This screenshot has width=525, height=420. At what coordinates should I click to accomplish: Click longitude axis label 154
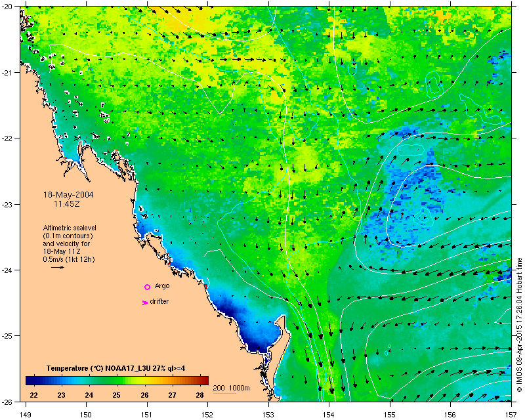coord(329,415)
